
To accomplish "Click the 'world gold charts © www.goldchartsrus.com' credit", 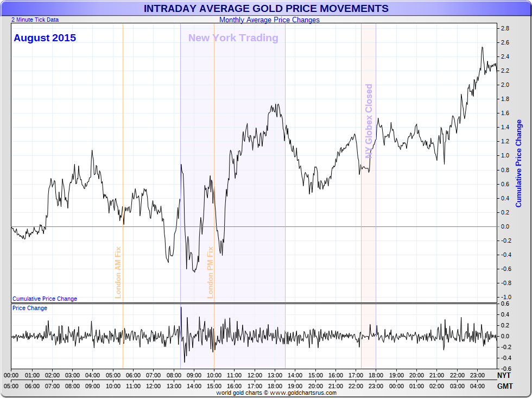I will (x=276, y=393).
